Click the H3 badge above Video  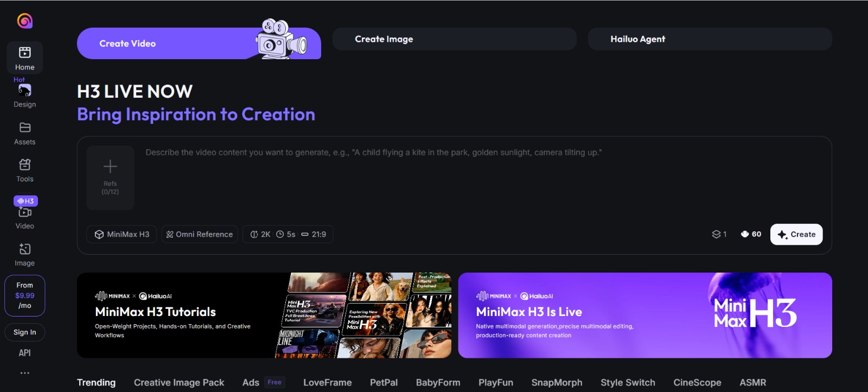click(25, 201)
